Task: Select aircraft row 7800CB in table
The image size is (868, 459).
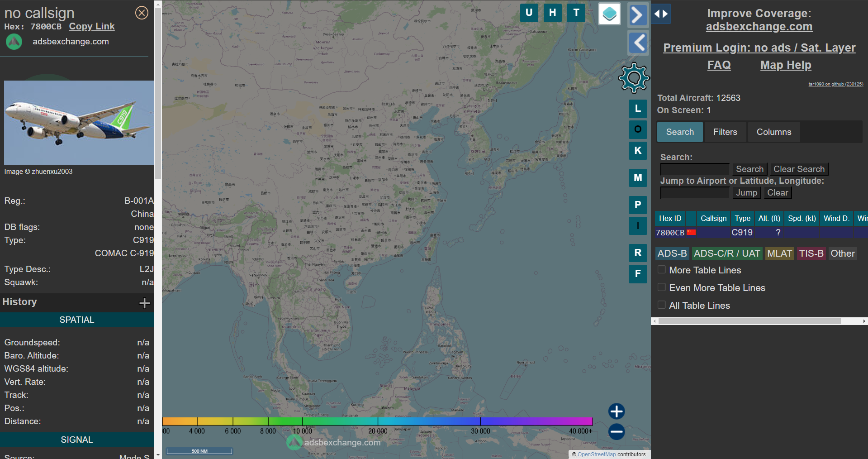Action: click(761, 232)
